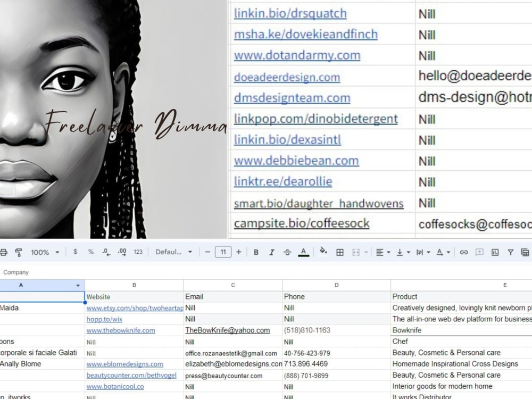This screenshot has height=399, width=532.
Task: Format as currency with dollar icon
Action: [76, 252]
